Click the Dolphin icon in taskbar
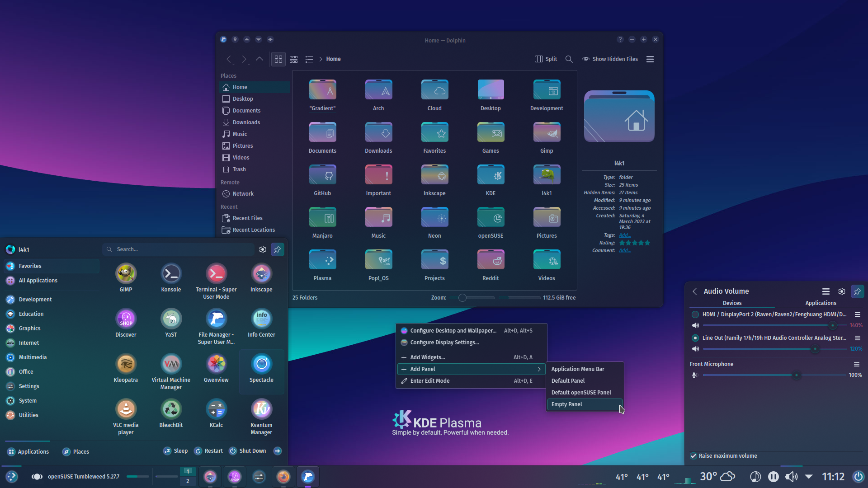Viewport: 868px width, 488px height. tap(308, 477)
